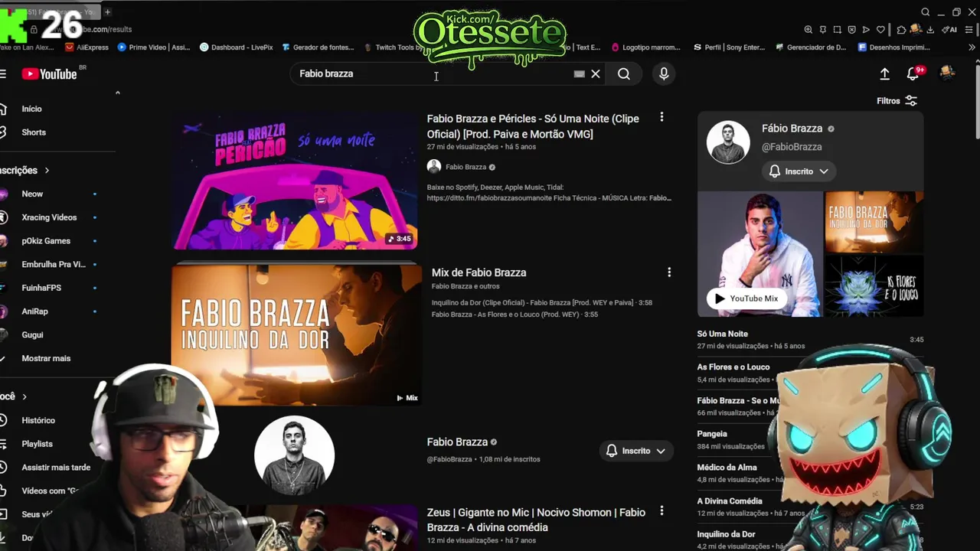
Task: Click YouTube Mix button on channel card
Action: [746, 298]
